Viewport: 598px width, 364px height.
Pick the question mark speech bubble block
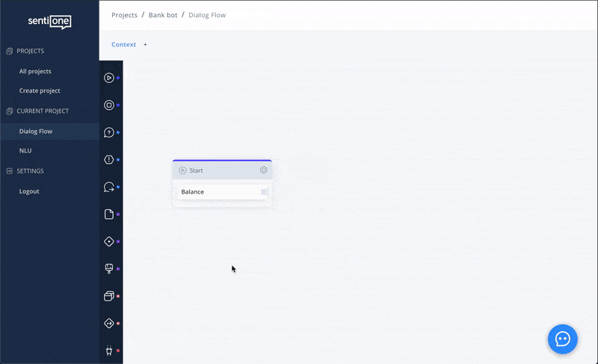[x=109, y=132]
